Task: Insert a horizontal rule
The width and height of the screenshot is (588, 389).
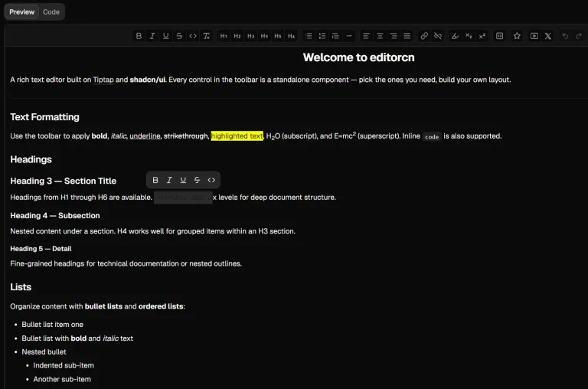Action: click(x=349, y=36)
